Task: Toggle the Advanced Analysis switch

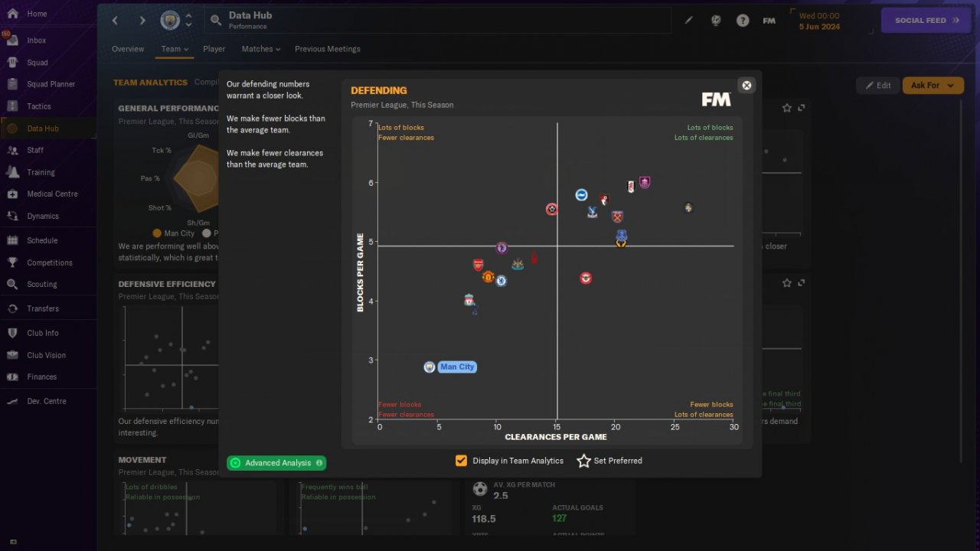Action: [x=276, y=463]
